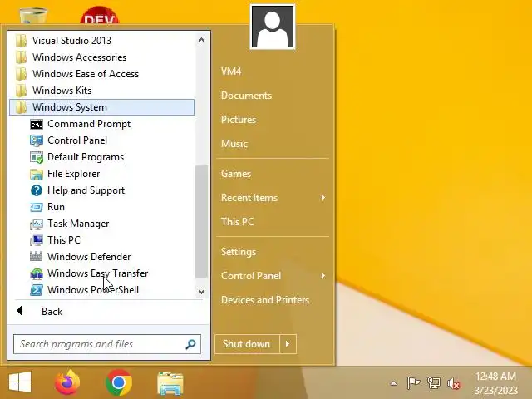Click the program list scroll up arrow

(201, 41)
